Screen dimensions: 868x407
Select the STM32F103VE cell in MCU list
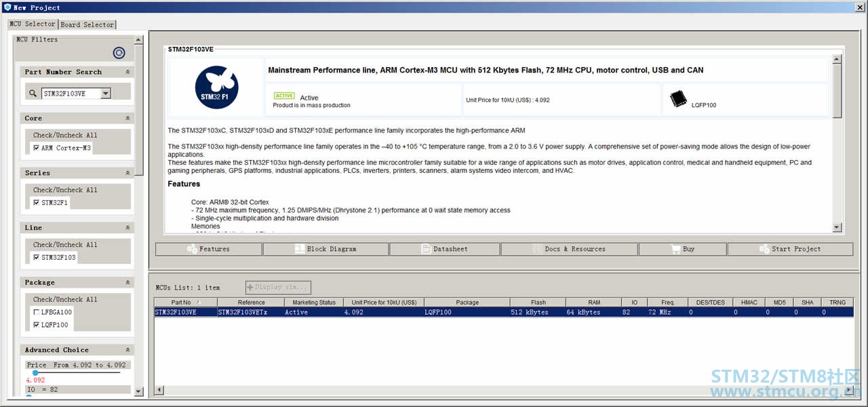(x=185, y=312)
